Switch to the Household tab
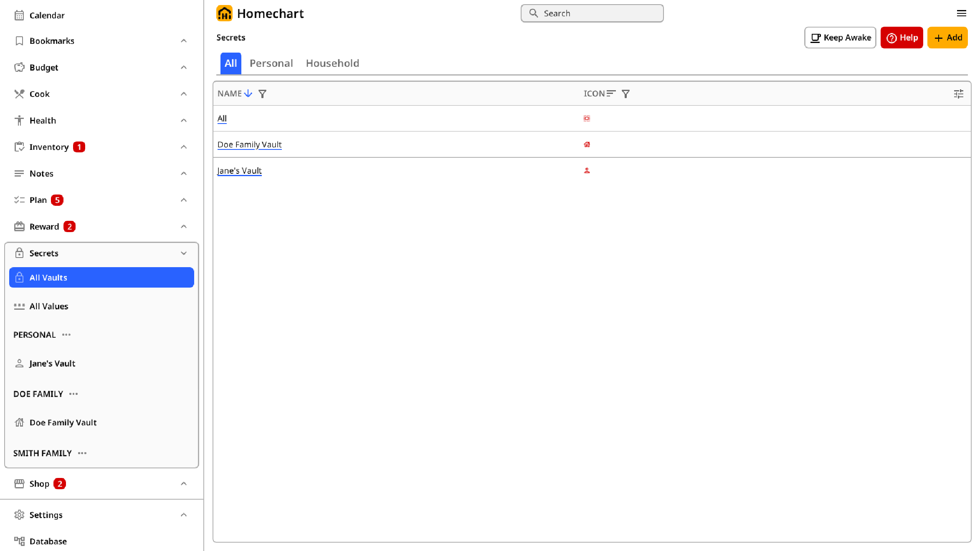This screenshot has width=980, height=551. coord(332,63)
